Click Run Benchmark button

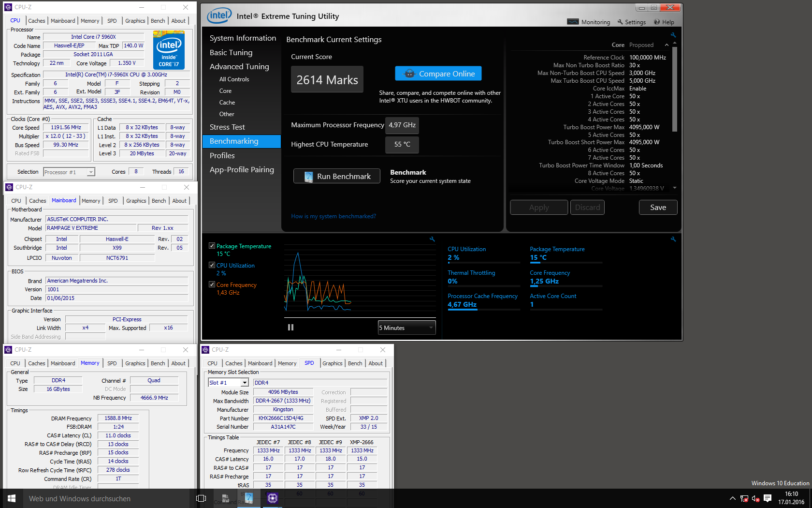tap(337, 176)
